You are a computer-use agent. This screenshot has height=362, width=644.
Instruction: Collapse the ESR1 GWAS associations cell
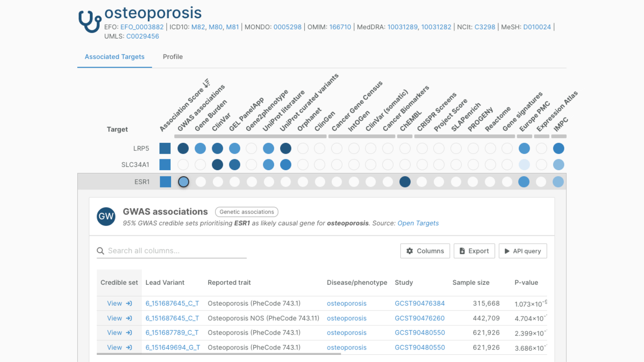[x=184, y=182]
